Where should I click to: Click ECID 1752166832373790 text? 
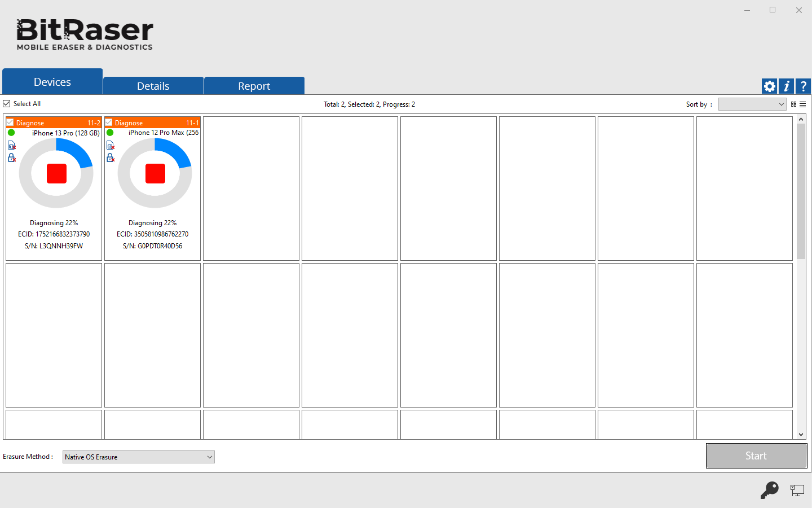pyautogui.click(x=54, y=234)
